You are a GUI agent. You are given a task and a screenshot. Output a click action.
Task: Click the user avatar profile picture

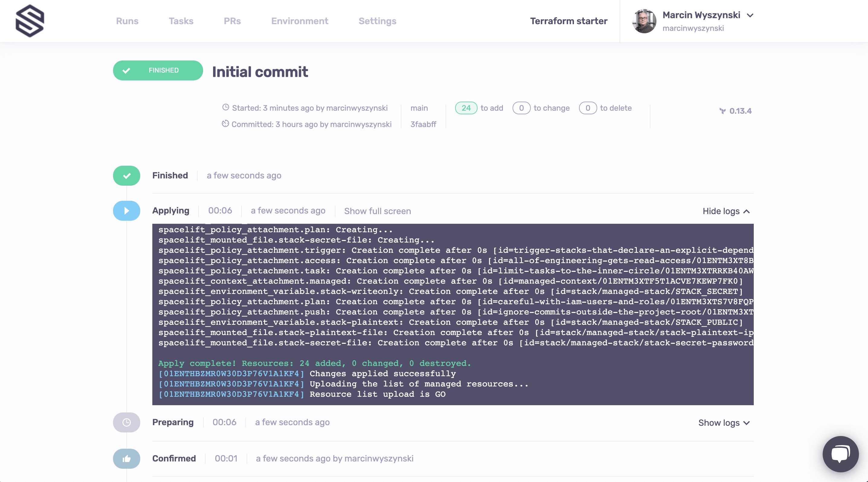[x=644, y=21]
